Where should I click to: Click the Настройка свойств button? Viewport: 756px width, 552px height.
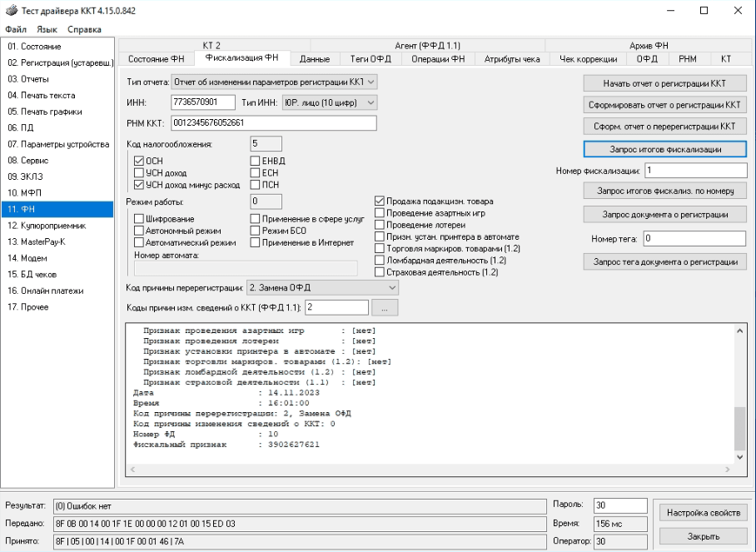(x=703, y=512)
